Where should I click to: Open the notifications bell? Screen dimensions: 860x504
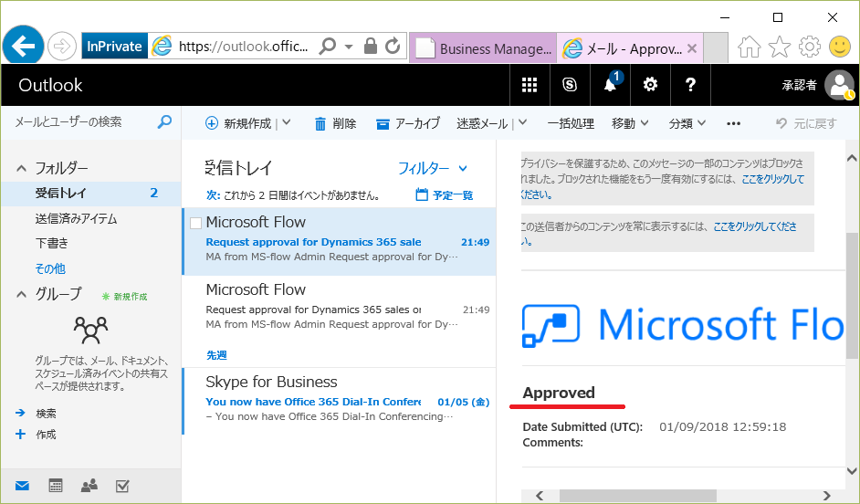tap(611, 85)
